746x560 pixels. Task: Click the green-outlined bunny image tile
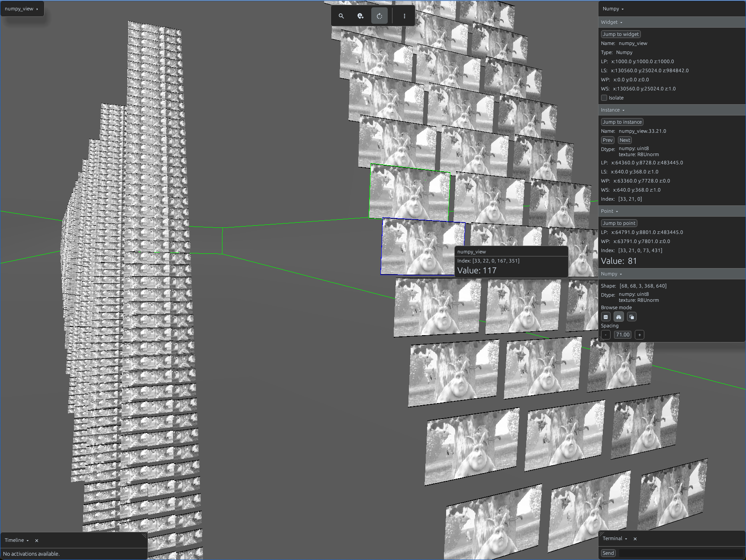pos(410,192)
